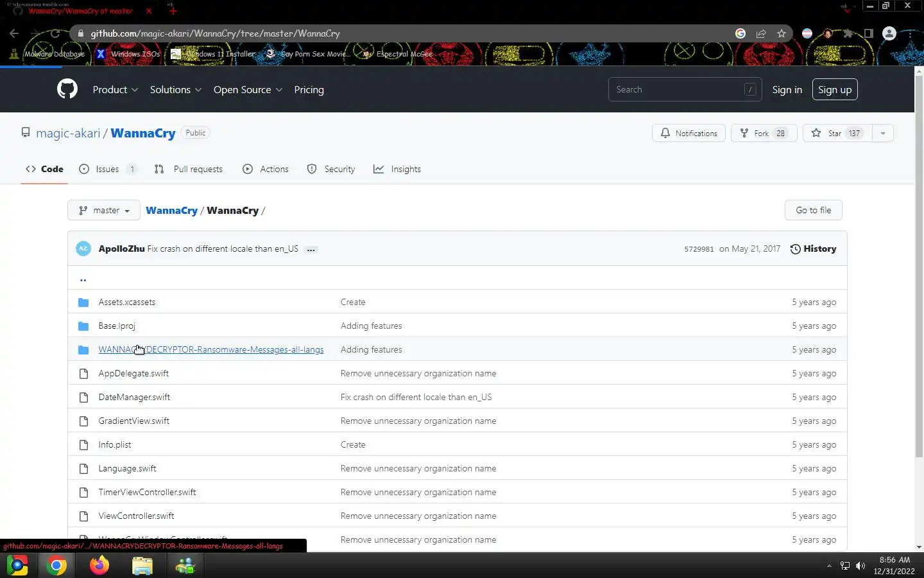
Task: Click the repository icon before magic-akari
Action: (x=26, y=133)
